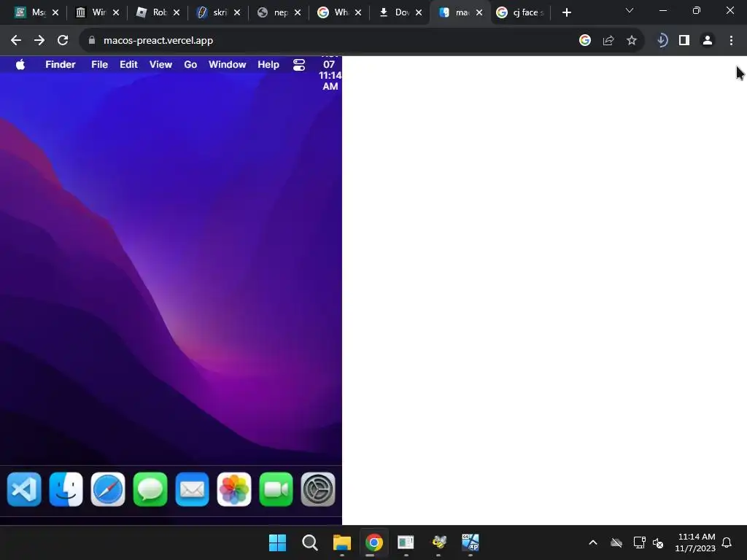
Task: Switch to the 'skri' tab
Action: (x=213, y=12)
